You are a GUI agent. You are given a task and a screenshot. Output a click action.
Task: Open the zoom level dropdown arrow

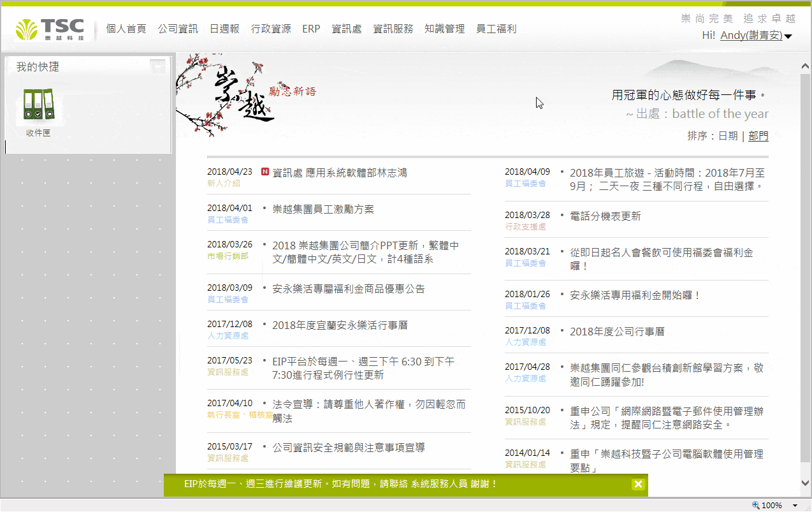coord(794,505)
